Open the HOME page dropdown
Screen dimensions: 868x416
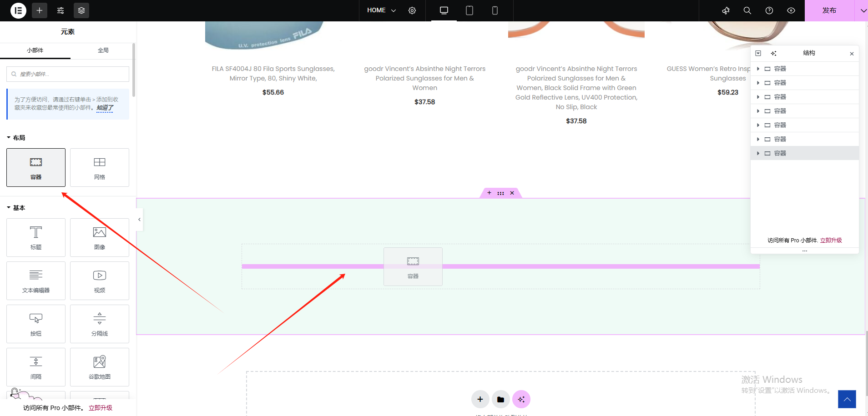coord(381,10)
